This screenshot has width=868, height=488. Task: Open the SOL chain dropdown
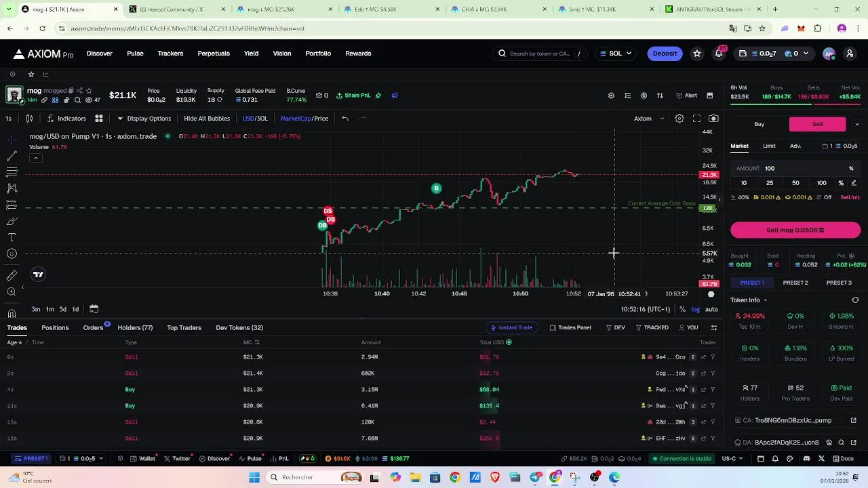[616, 54]
